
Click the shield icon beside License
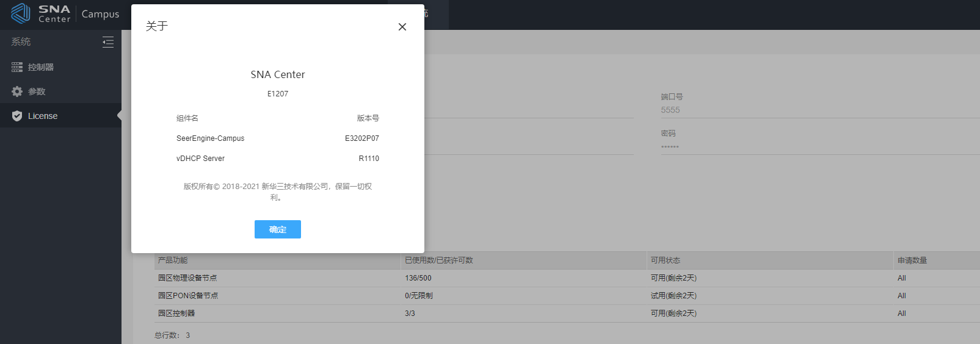point(17,116)
